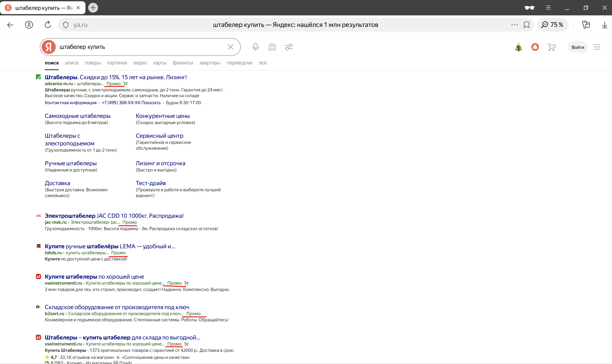Viewport: 612px width, 364px height.
Task: Open the downloads icon in toolbar
Action: 604,25
